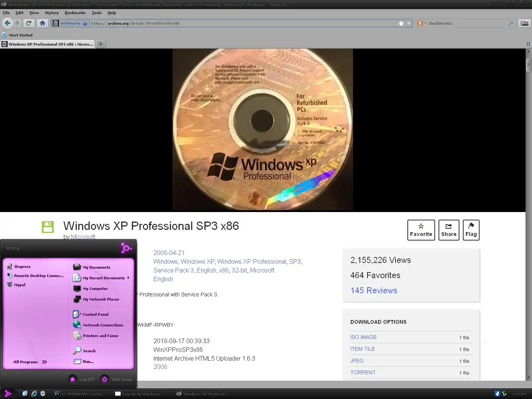
Task: Open the ITEM TILE download option
Action: pyautogui.click(x=363, y=349)
